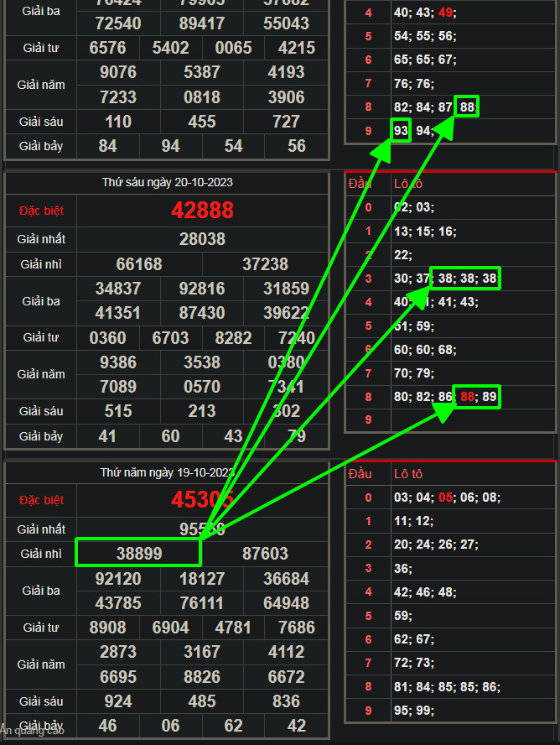The height and width of the screenshot is (745, 560).
Task: Select the Giải sáu number 515
Action: (x=118, y=411)
